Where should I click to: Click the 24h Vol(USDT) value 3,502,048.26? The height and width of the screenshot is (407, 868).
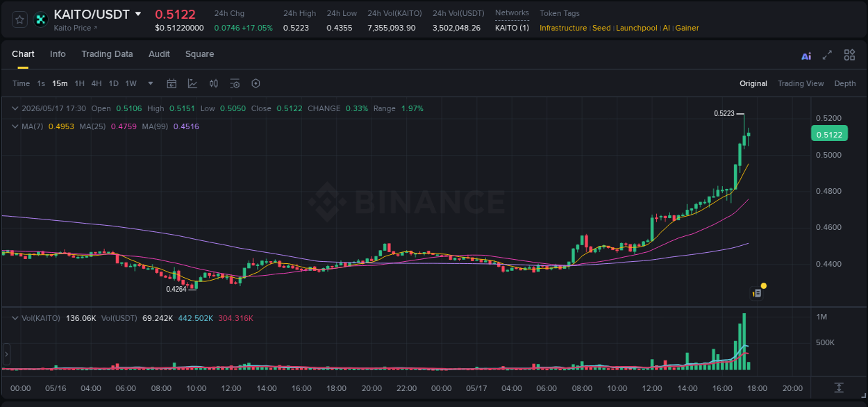coord(456,28)
